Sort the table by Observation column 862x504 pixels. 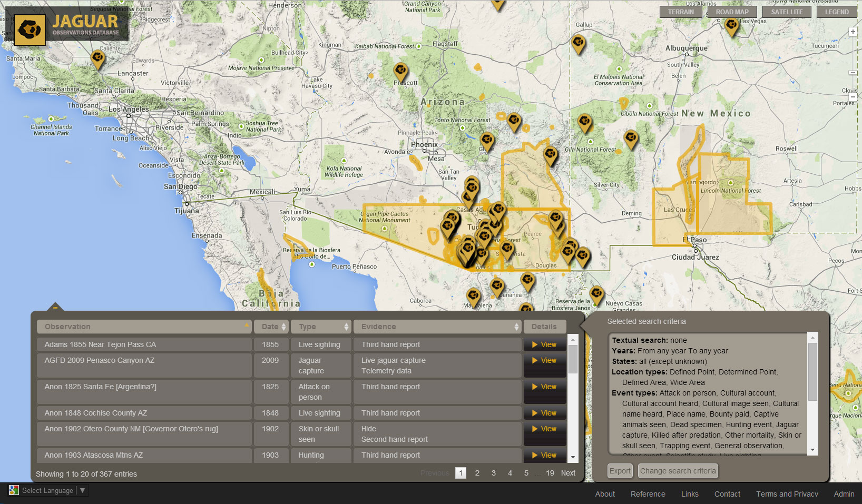coord(144,327)
